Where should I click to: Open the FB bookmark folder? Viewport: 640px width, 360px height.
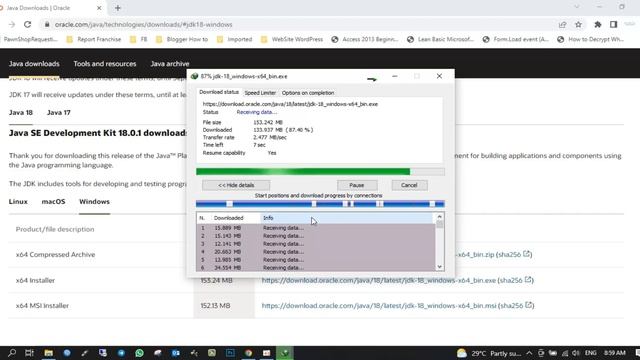point(139,39)
